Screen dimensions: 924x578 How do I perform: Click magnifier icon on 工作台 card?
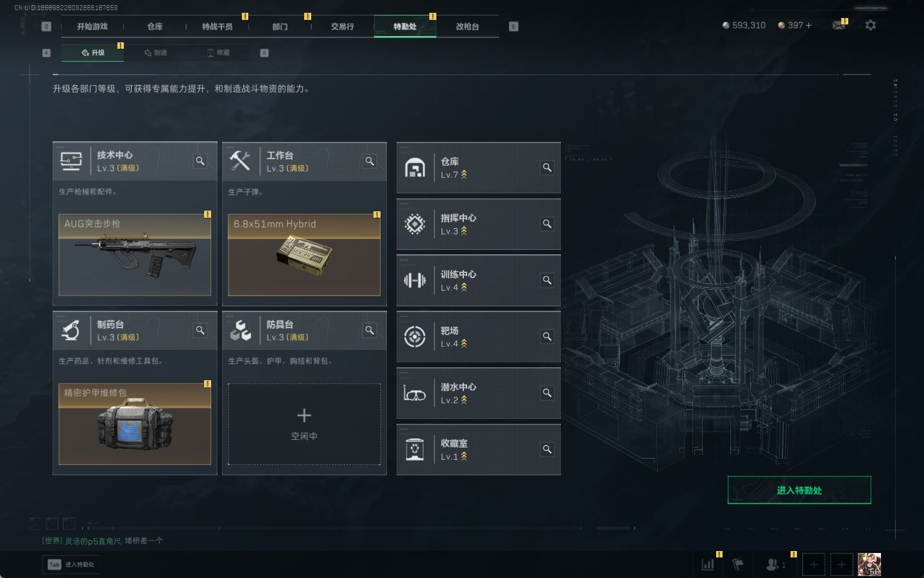(x=370, y=161)
